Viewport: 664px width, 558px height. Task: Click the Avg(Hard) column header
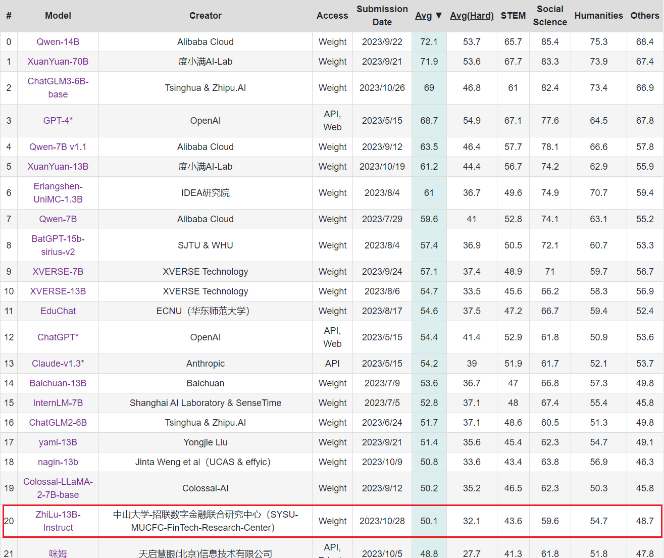(472, 15)
